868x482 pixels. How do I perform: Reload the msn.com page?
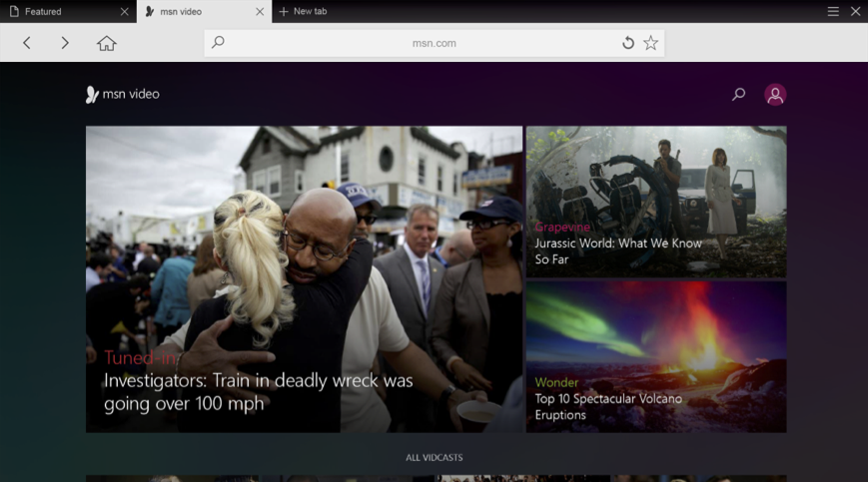pos(628,43)
